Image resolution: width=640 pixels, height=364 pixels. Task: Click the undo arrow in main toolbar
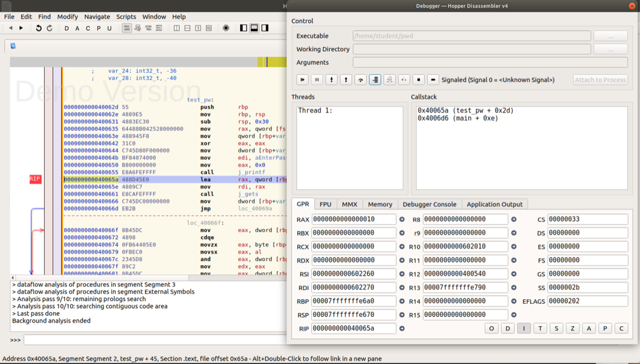pos(39,28)
